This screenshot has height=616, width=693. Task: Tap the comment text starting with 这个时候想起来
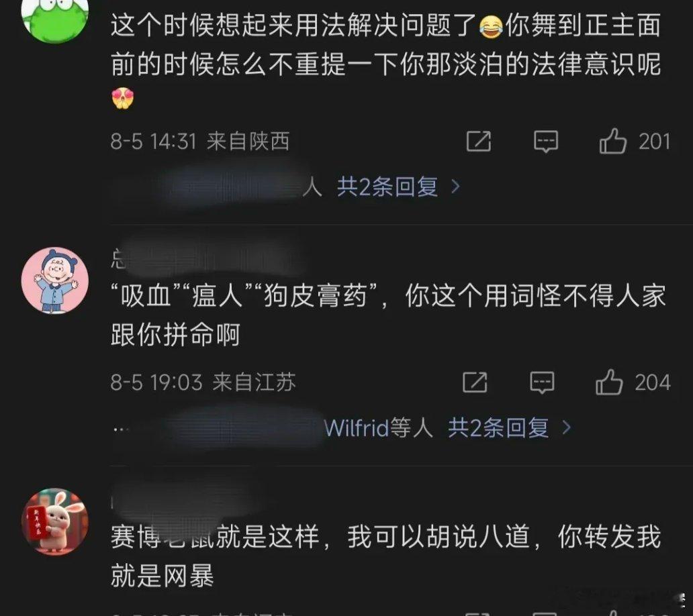[386, 60]
